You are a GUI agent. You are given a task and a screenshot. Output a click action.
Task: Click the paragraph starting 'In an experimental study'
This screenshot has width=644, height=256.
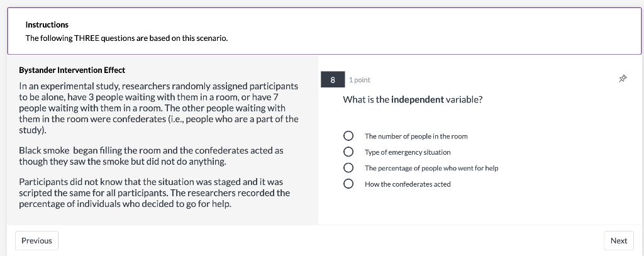(x=158, y=108)
